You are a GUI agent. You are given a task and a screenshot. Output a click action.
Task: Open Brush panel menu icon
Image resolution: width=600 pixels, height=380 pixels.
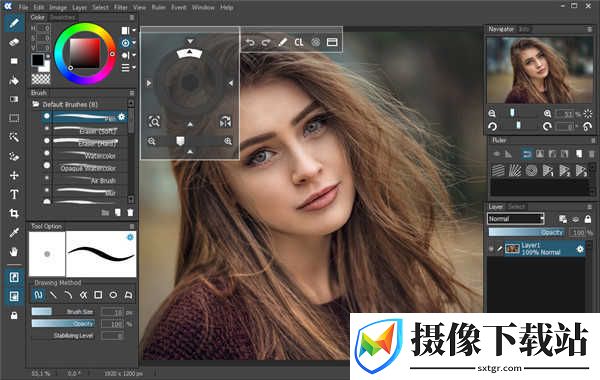click(x=132, y=93)
